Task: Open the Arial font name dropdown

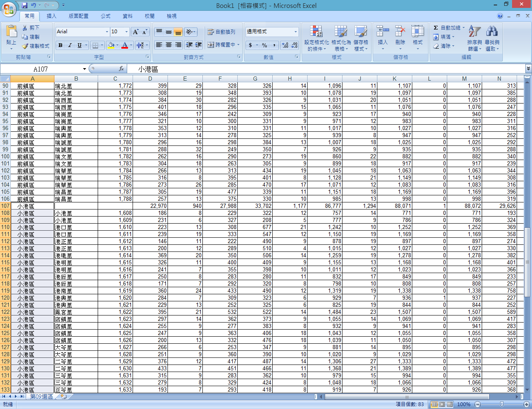Action: point(107,32)
